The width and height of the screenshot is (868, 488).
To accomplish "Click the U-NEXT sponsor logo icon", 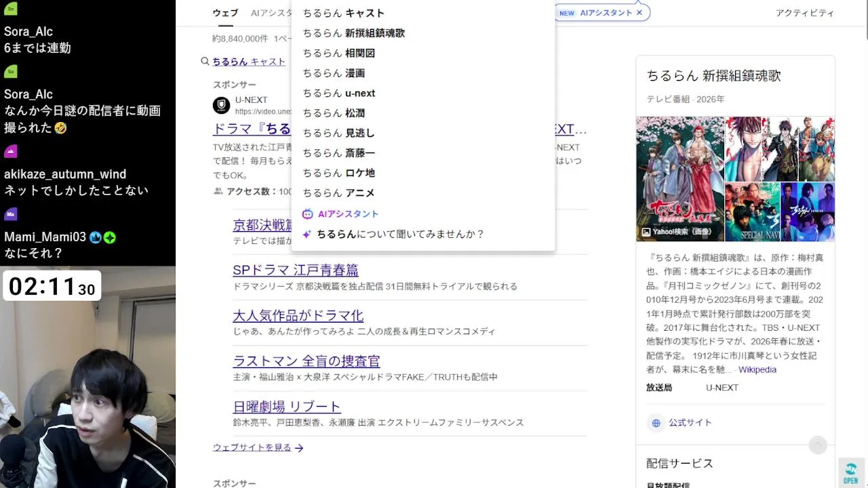I will click(221, 105).
